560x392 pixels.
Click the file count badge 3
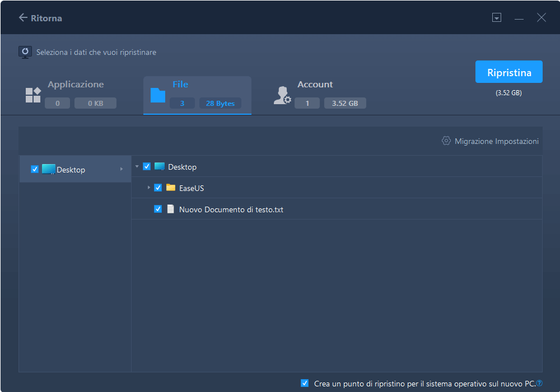(x=182, y=103)
